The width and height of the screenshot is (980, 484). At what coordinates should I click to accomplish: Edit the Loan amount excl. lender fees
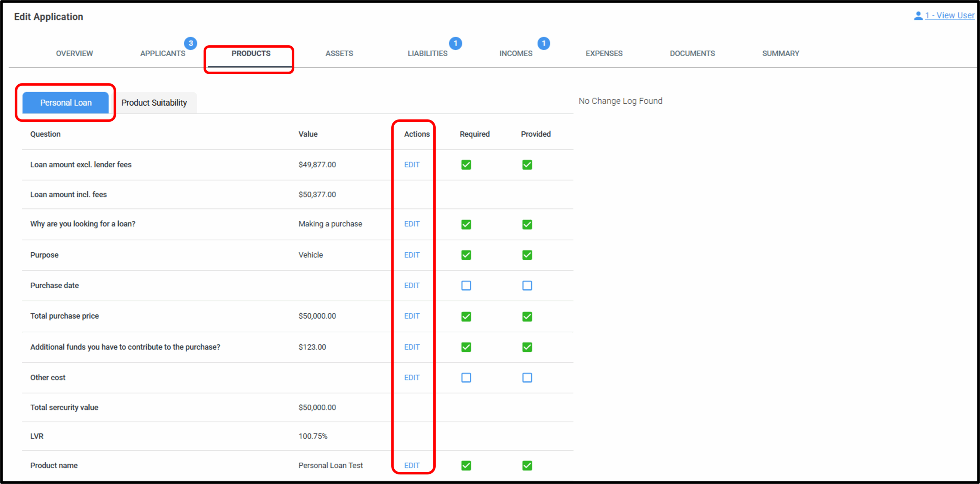pyautogui.click(x=412, y=165)
